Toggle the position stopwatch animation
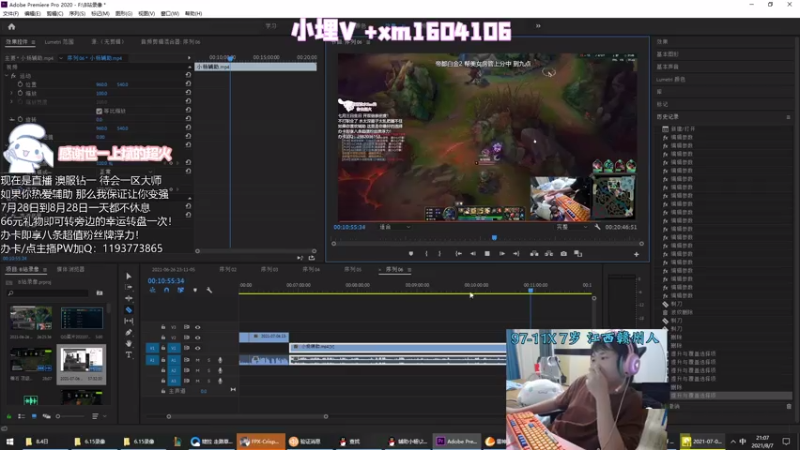Viewport: 800px width, 450px height. pos(20,84)
